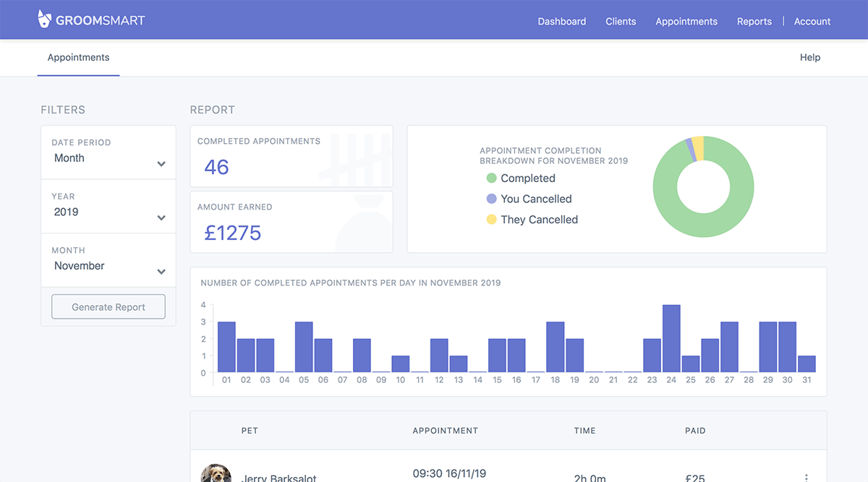The height and width of the screenshot is (482, 868).
Task: Click the bar for day 31
Action: click(807, 363)
